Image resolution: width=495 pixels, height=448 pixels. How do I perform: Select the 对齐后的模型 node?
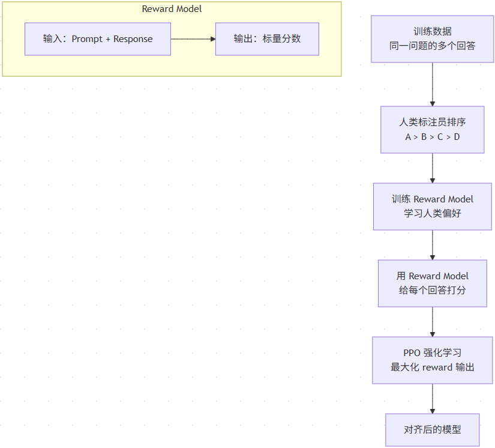pyautogui.click(x=432, y=429)
